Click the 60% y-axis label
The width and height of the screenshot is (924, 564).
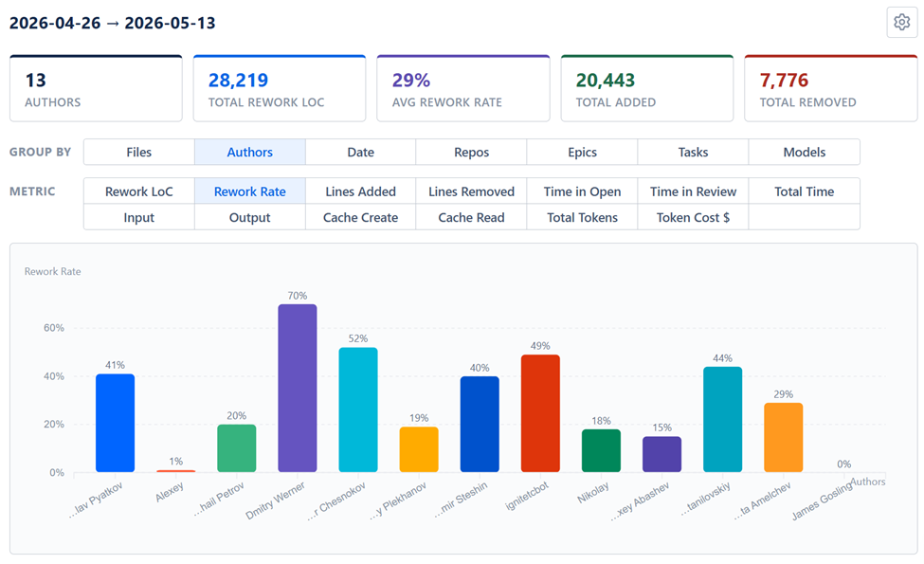click(54, 328)
